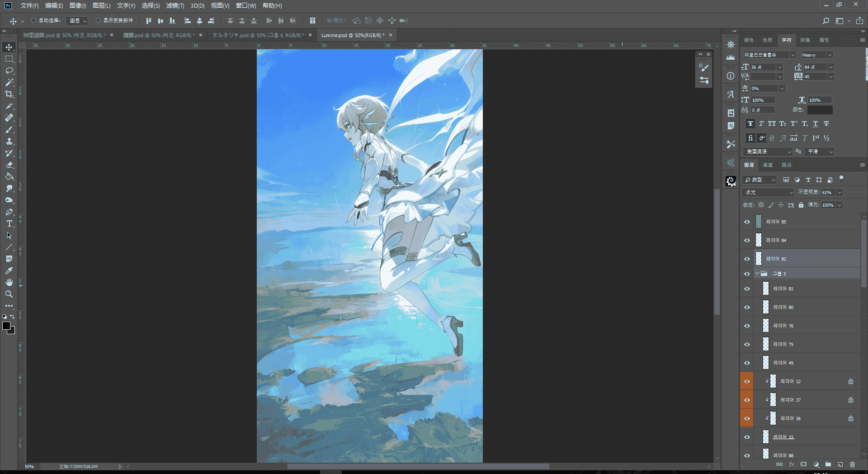Add a layer style with fx icon
This screenshot has height=474, width=868.
[x=792, y=465]
